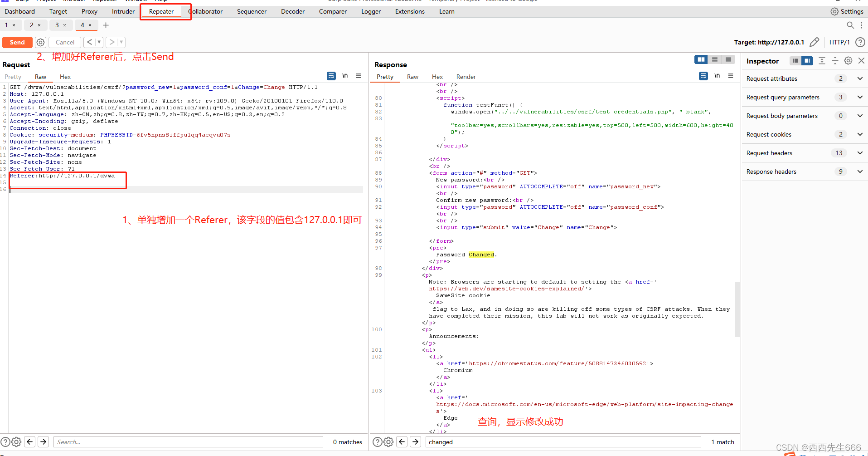Dock Inspector layout to first option
The image size is (868, 456).
795,61
